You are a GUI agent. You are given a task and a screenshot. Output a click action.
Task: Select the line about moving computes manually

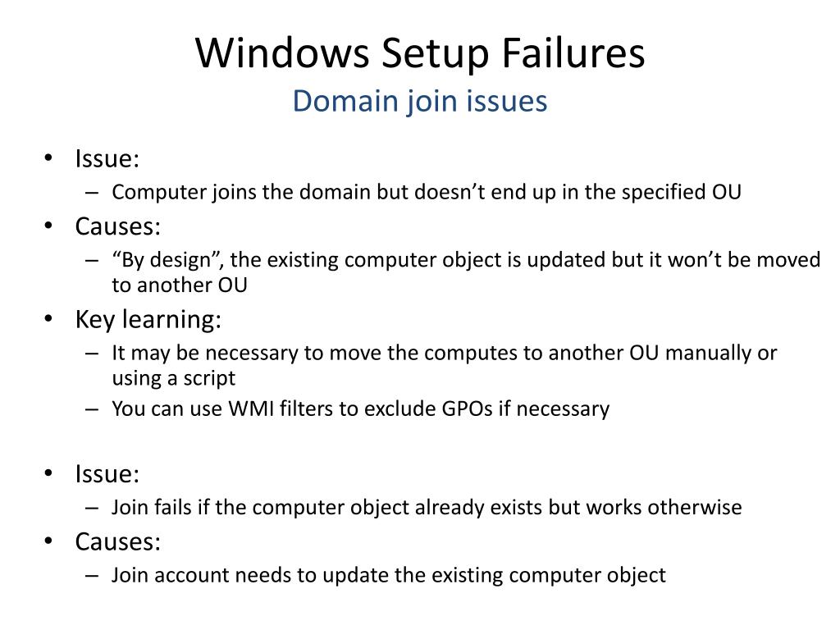pos(444,353)
